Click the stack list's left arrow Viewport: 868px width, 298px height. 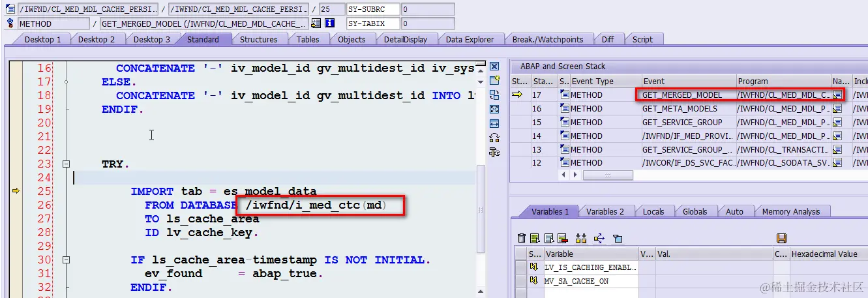click(564, 175)
